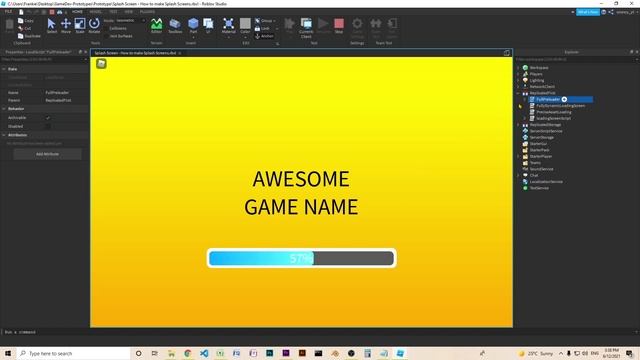Click Copy in the Clipboard group
640x360 pixels.
click(26, 20)
